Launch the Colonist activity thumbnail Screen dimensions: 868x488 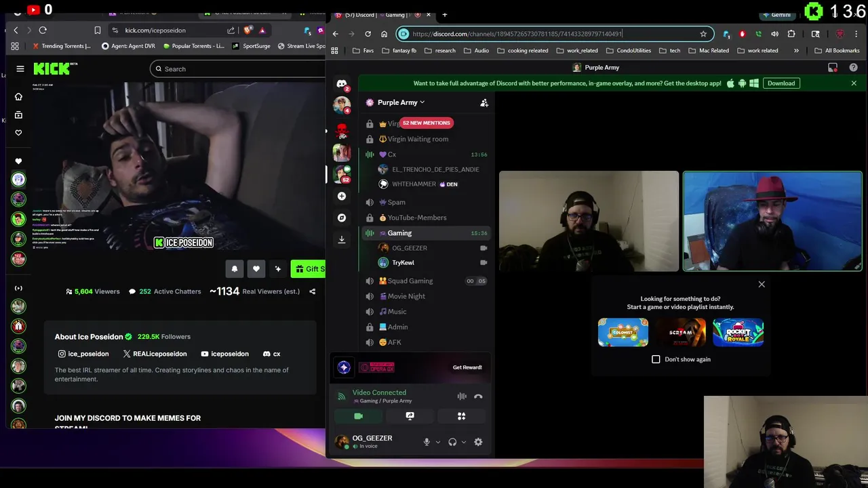623,333
